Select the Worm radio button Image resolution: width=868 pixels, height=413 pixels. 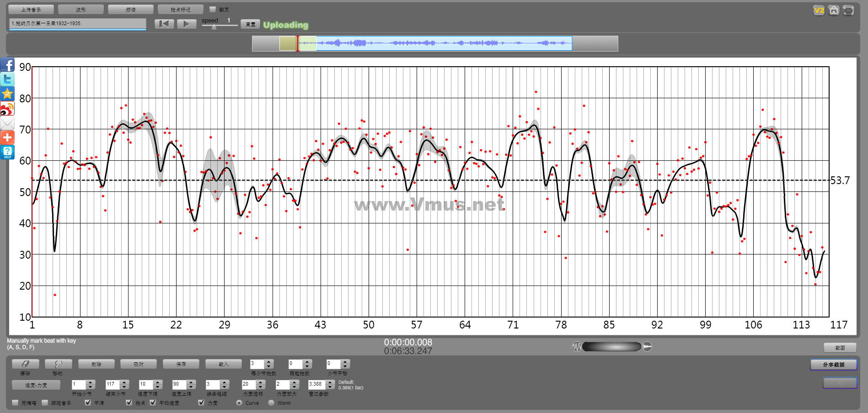point(271,402)
